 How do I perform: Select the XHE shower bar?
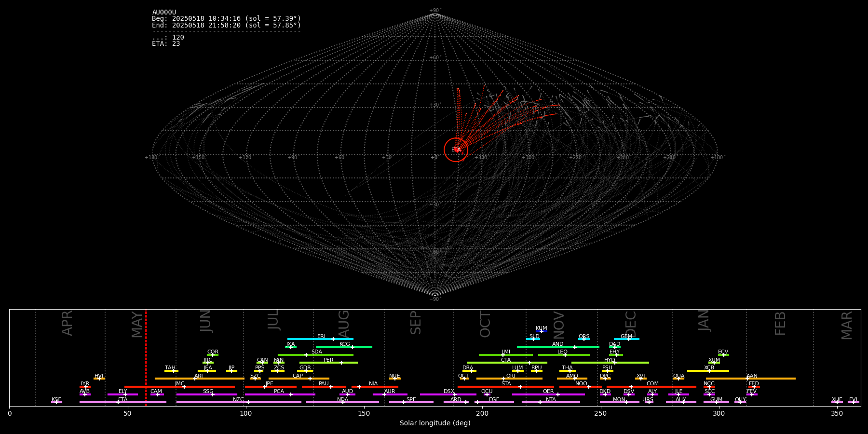point(837,402)
